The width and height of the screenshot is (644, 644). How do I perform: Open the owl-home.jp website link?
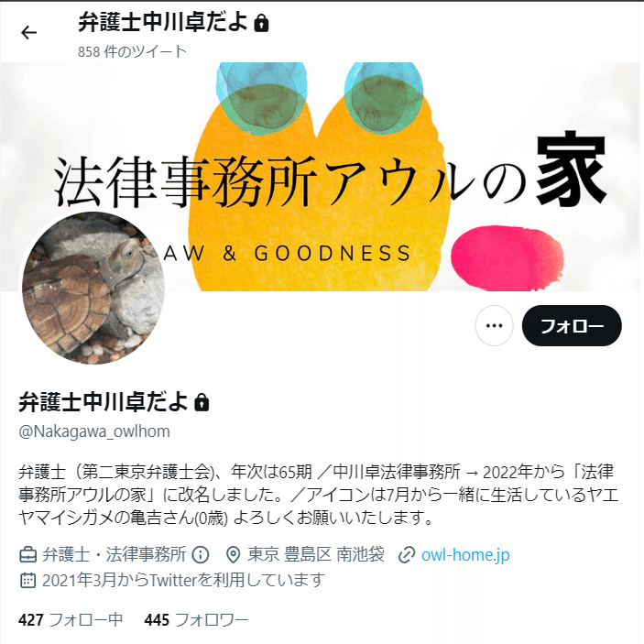click(465, 555)
